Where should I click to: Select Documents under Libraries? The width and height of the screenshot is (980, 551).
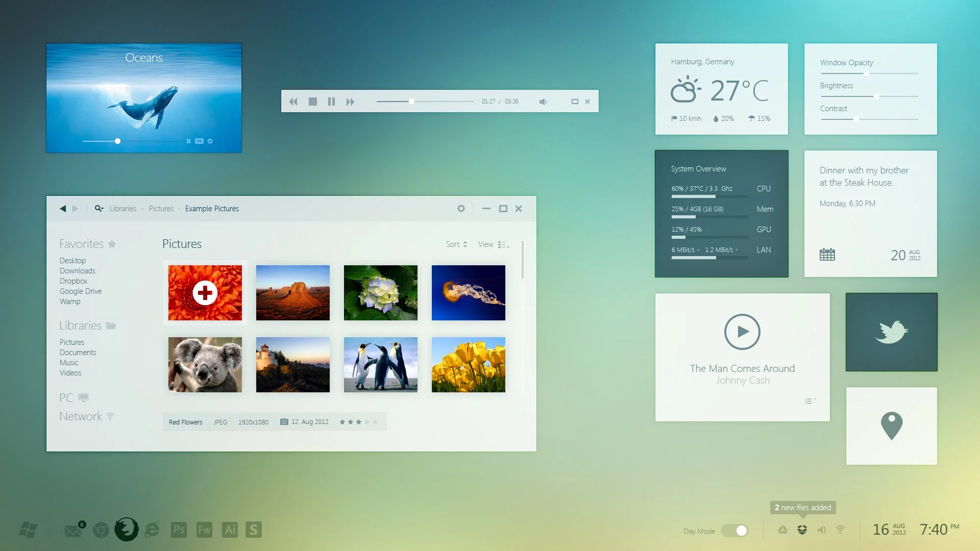(78, 353)
